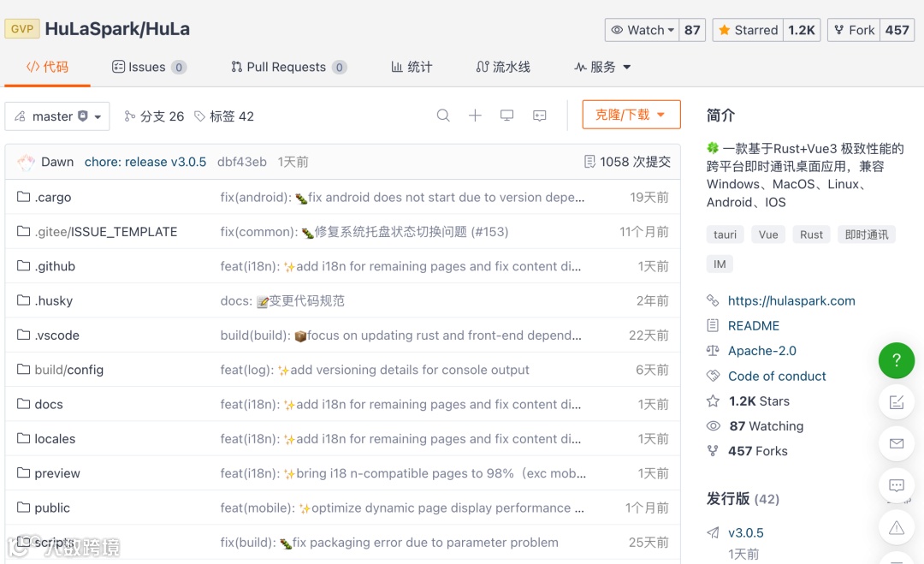Open the https://hulaspark.com link

point(791,300)
